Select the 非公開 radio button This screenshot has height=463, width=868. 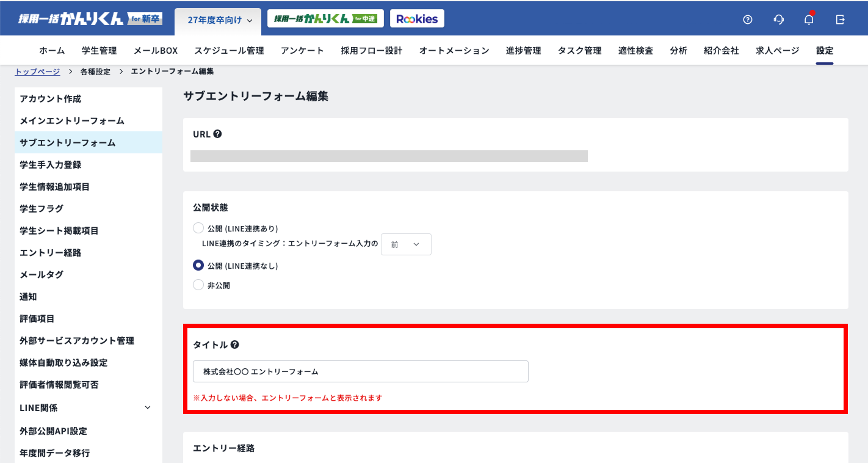(198, 285)
